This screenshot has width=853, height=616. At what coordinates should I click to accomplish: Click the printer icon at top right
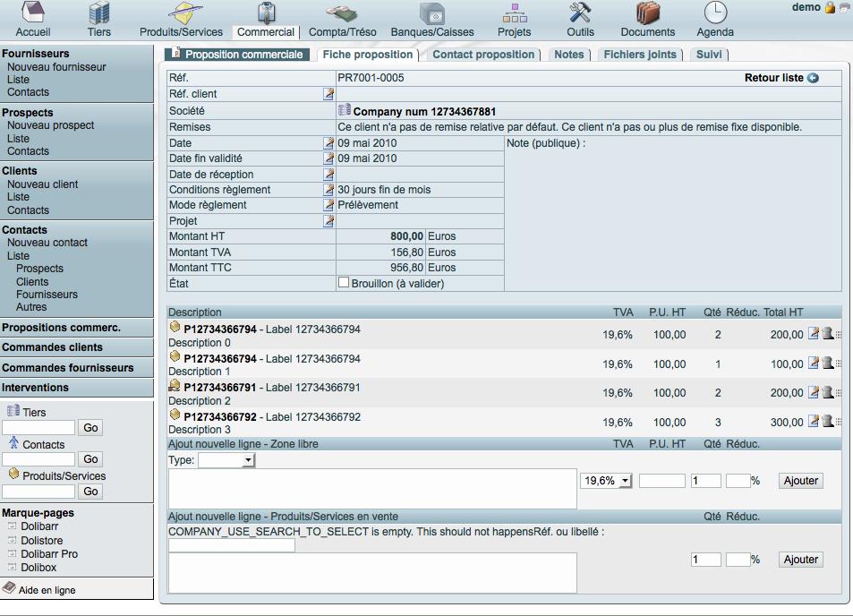coord(844,8)
